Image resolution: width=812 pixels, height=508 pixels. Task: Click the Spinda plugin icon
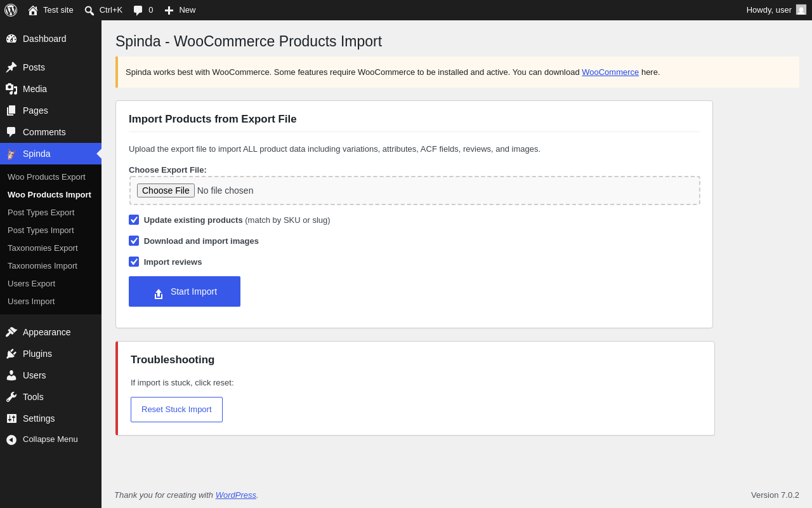(x=11, y=154)
